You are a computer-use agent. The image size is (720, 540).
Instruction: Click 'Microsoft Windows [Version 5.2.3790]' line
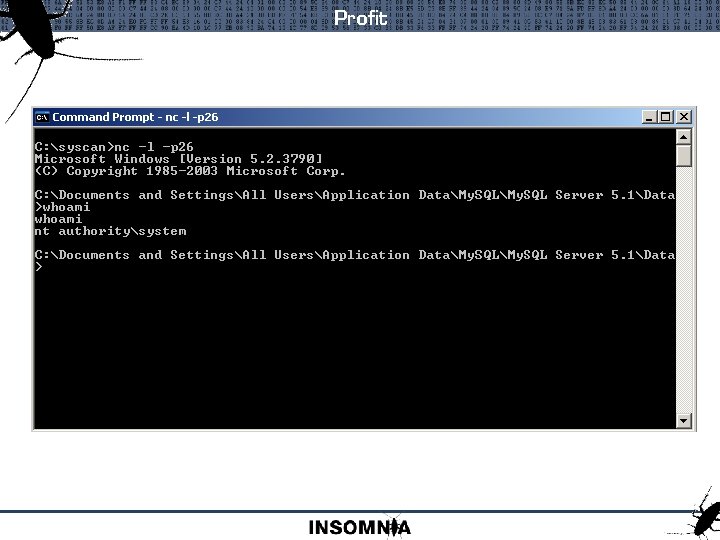point(179,159)
